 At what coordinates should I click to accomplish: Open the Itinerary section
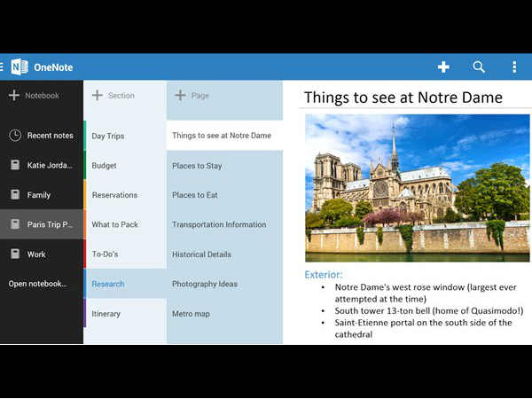pos(106,314)
